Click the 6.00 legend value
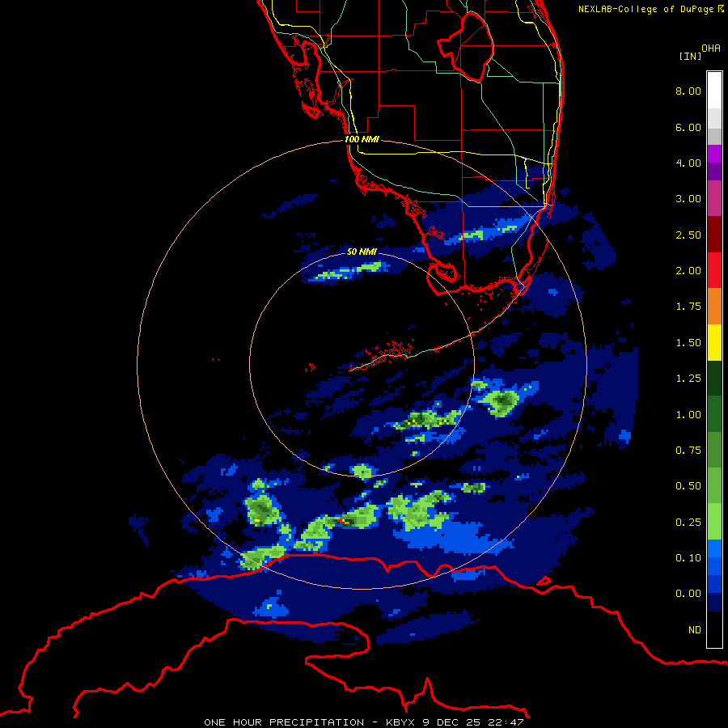This screenshot has width=728, height=728. tap(688, 127)
